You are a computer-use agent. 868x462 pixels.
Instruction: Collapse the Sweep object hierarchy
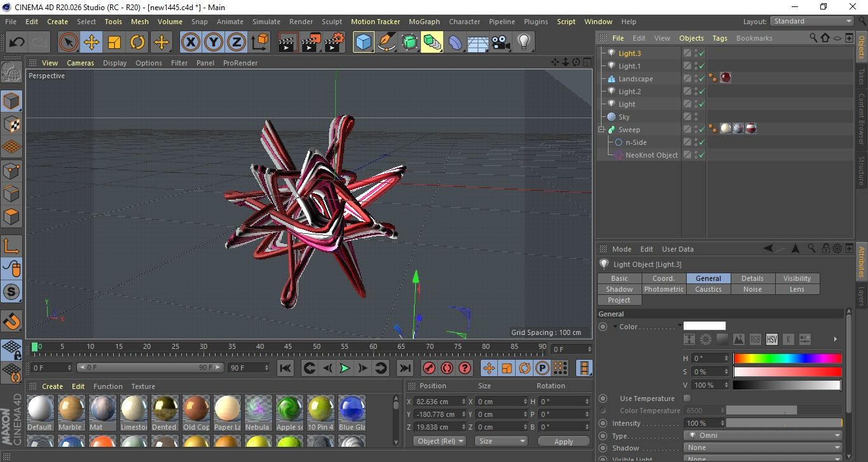[x=602, y=130]
